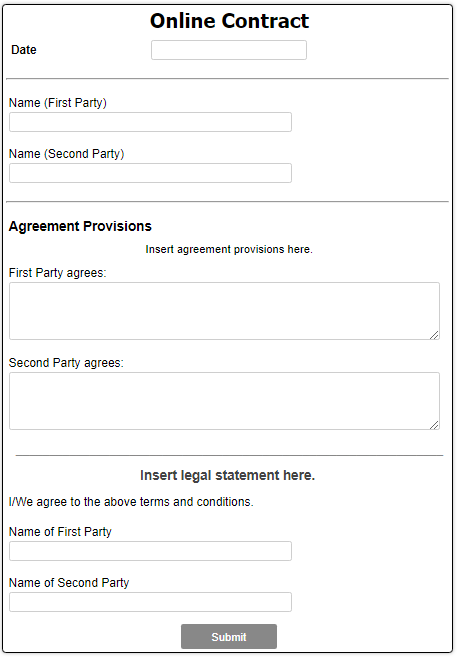
Task: Focus the Name of Second Party field
Action: point(150,602)
